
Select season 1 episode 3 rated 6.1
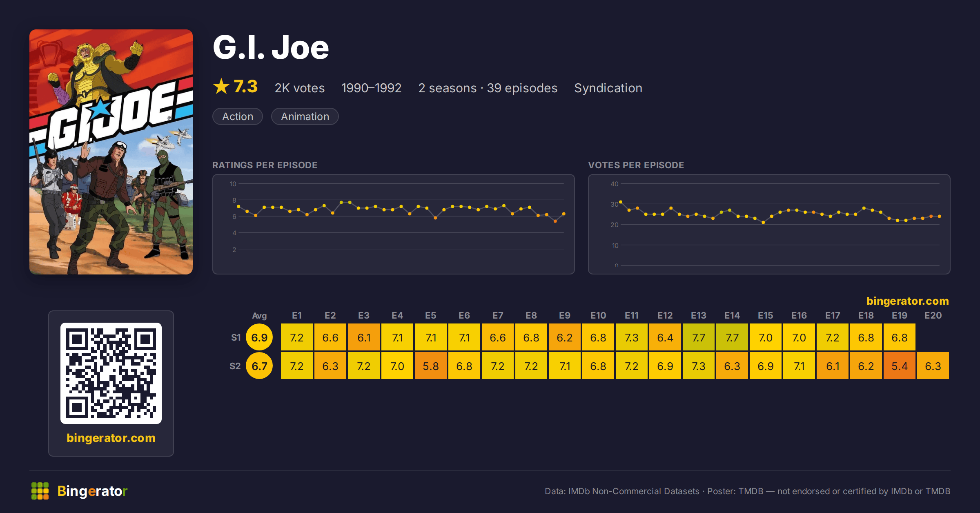(364, 337)
